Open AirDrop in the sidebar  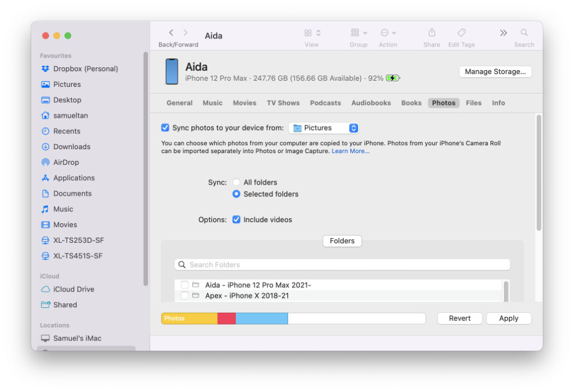[66, 162]
